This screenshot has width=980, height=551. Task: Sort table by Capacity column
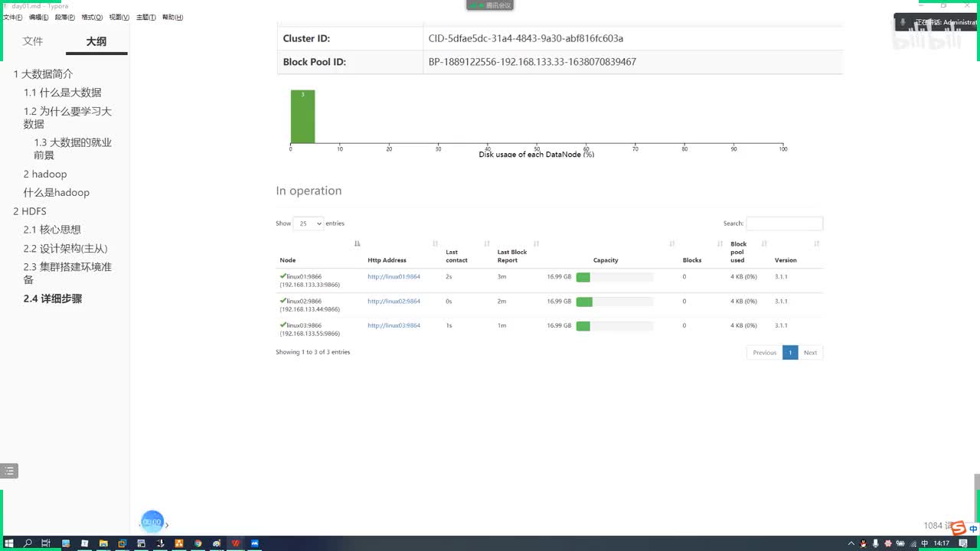[672, 243]
